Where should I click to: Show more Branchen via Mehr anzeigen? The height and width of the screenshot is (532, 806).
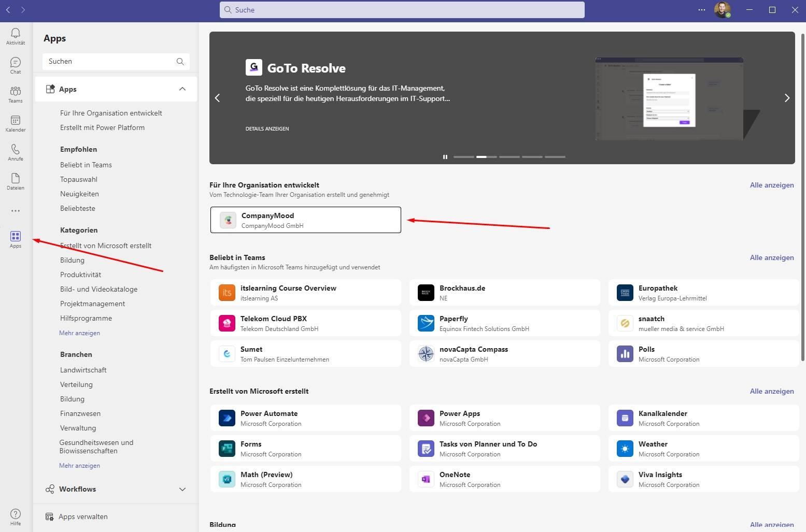[x=79, y=466]
